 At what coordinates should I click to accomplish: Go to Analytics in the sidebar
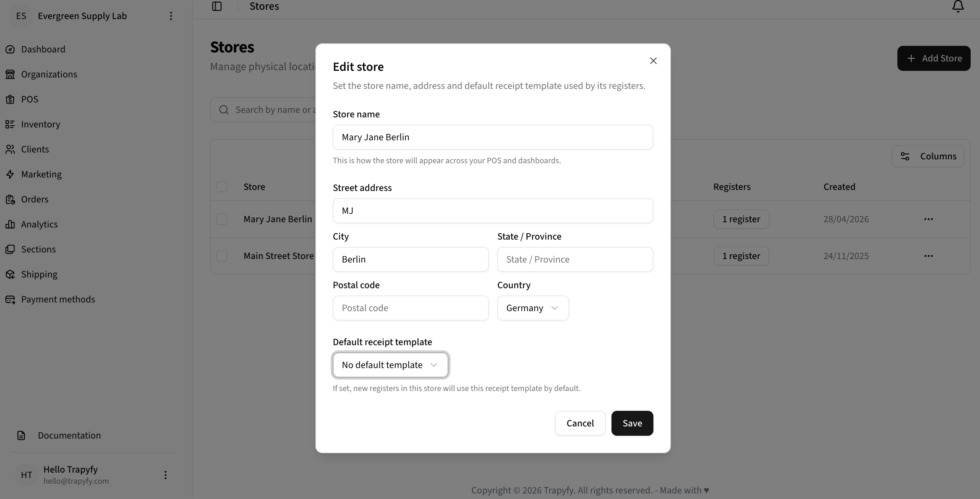(40, 224)
